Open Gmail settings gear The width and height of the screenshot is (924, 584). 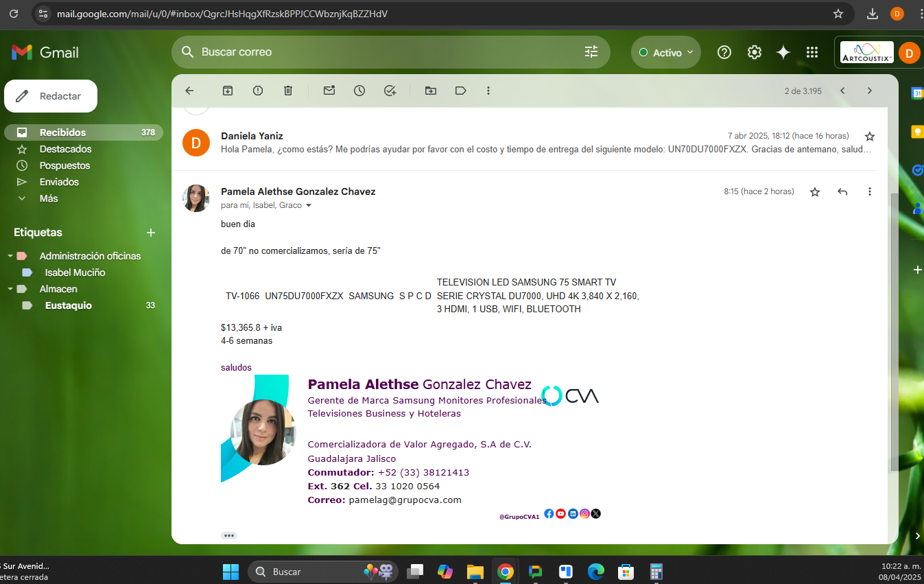[755, 52]
